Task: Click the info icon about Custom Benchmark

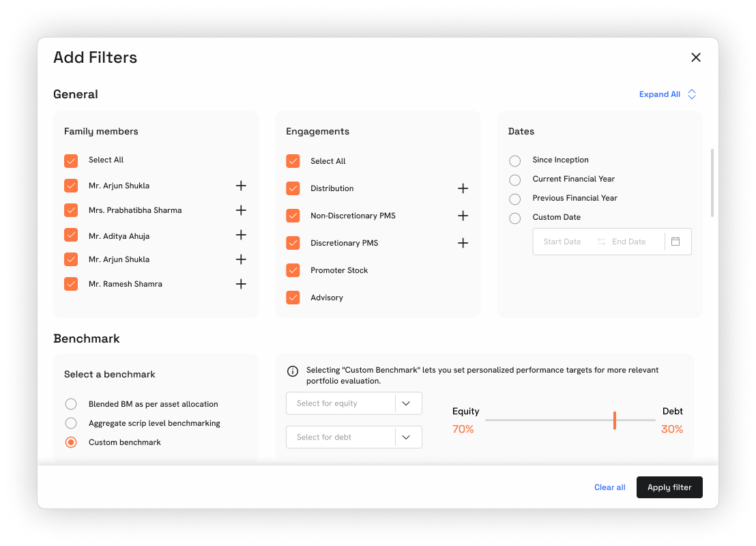Action: click(293, 371)
